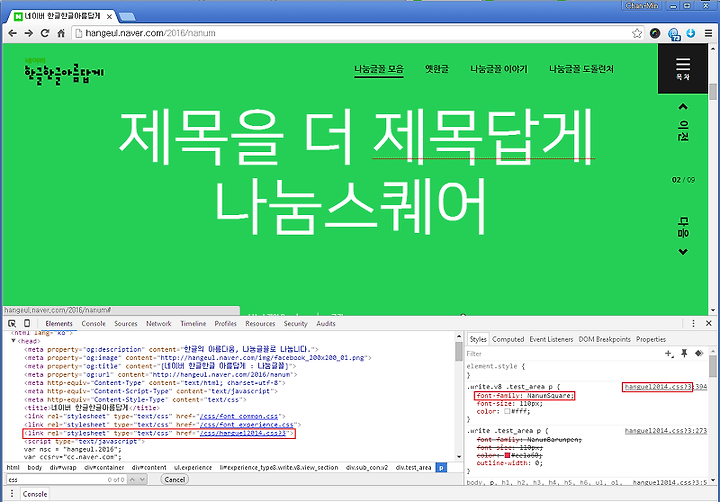Cancel the element search
Viewport: 720px width, 502px height.
174,479
